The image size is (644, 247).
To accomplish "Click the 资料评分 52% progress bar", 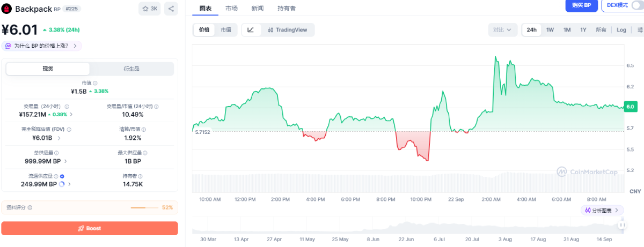I will click(x=145, y=207).
